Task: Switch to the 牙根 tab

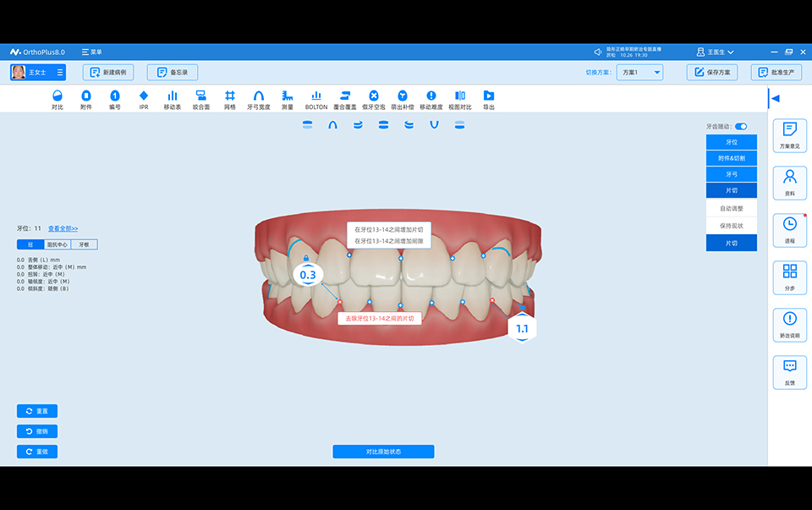Action: coord(84,244)
